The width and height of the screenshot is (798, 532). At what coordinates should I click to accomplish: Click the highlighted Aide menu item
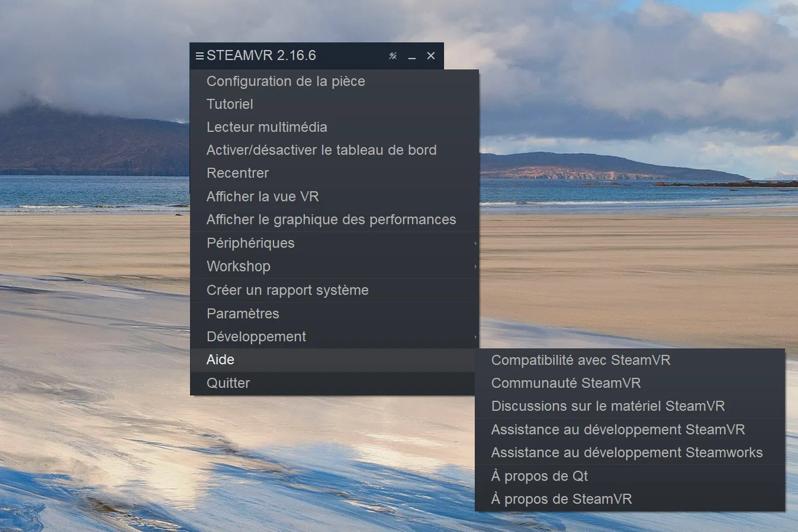333,360
